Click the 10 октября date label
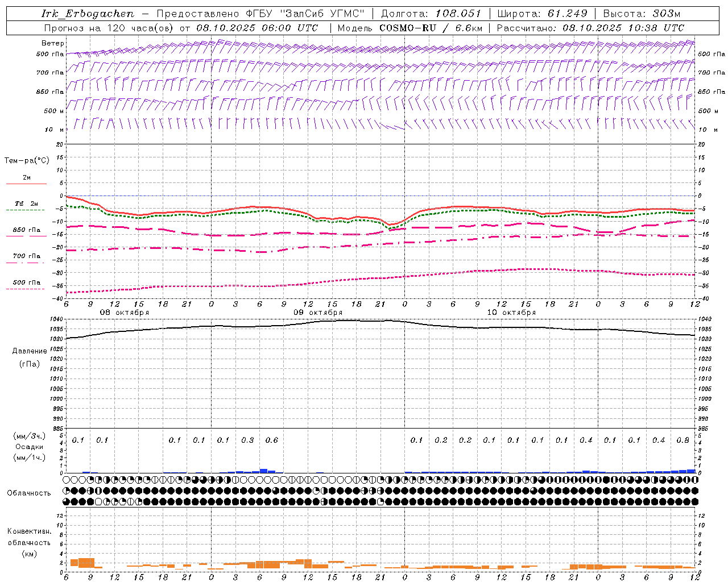This screenshot has width=728, height=582. (511, 313)
